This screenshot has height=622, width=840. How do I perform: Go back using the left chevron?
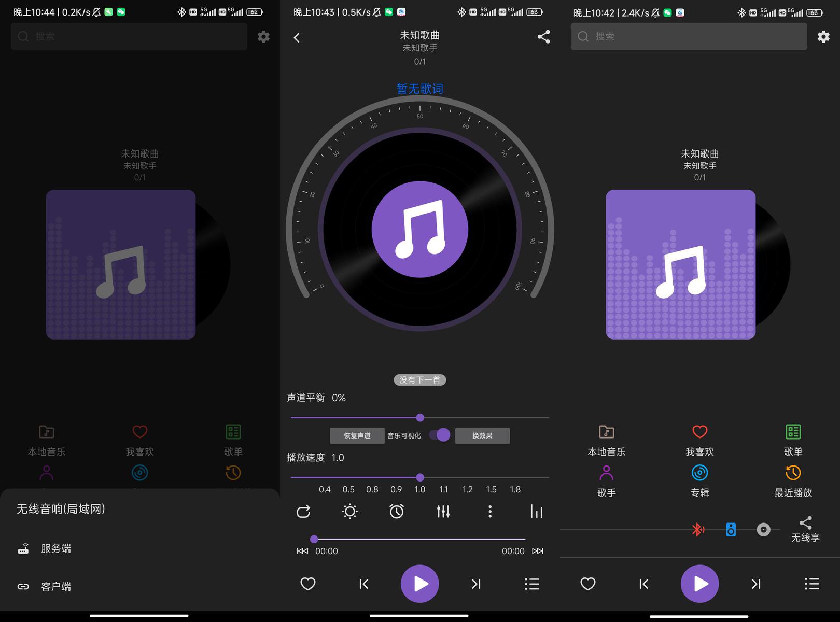point(297,37)
